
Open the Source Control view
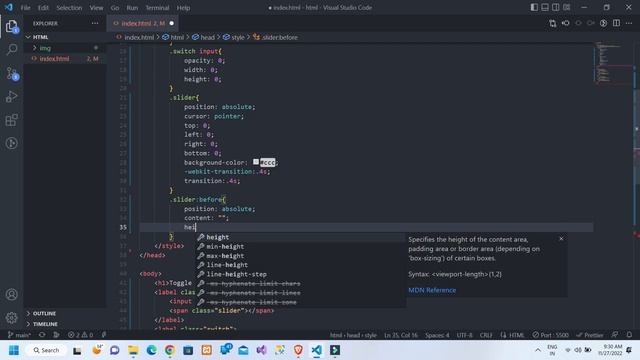coord(12,73)
